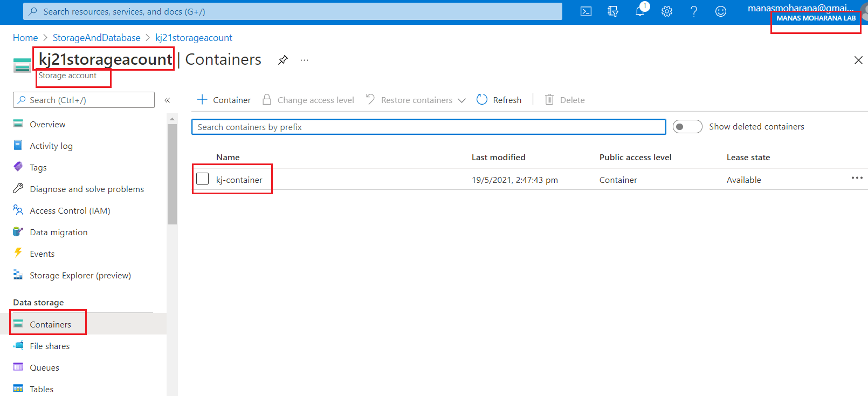Open the Help question mark
868x396 pixels.
(694, 11)
